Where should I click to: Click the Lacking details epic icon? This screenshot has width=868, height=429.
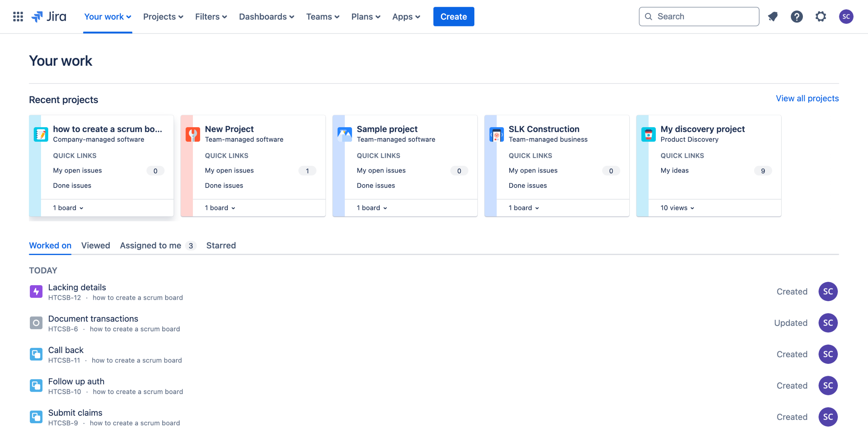click(x=36, y=291)
